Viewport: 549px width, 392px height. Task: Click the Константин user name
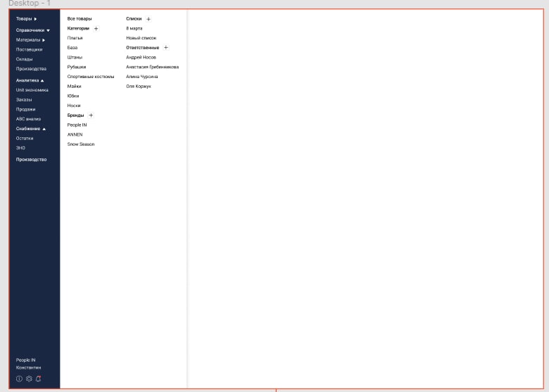click(x=28, y=368)
